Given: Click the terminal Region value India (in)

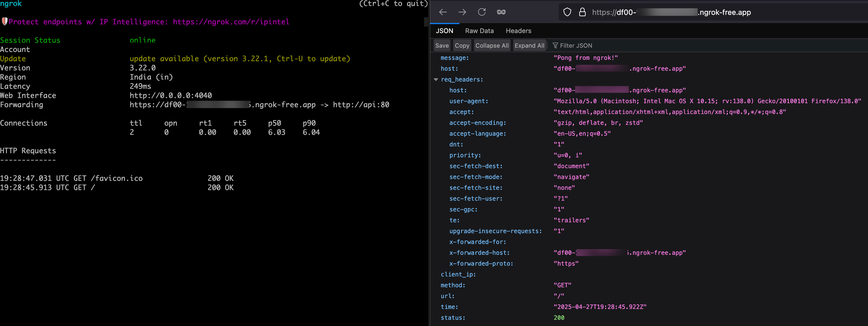Looking at the screenshot, I should [151, 77].
